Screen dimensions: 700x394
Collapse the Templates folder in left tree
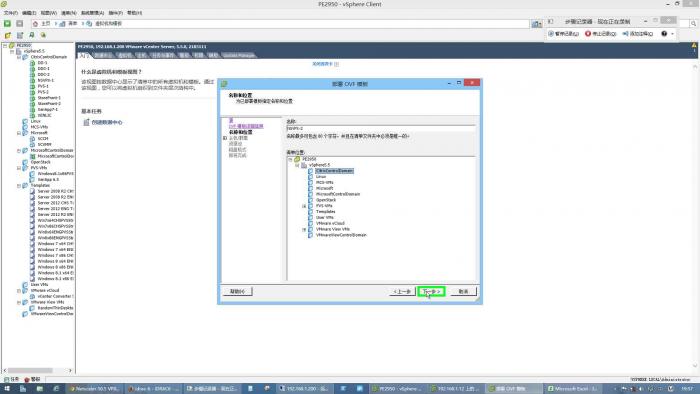pyautogui.click(x=19, y=185)
